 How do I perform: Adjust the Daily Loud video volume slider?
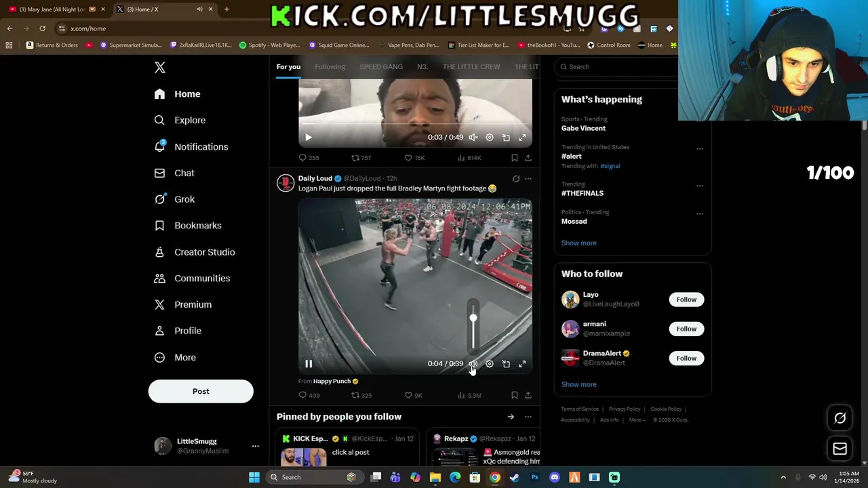473,327
